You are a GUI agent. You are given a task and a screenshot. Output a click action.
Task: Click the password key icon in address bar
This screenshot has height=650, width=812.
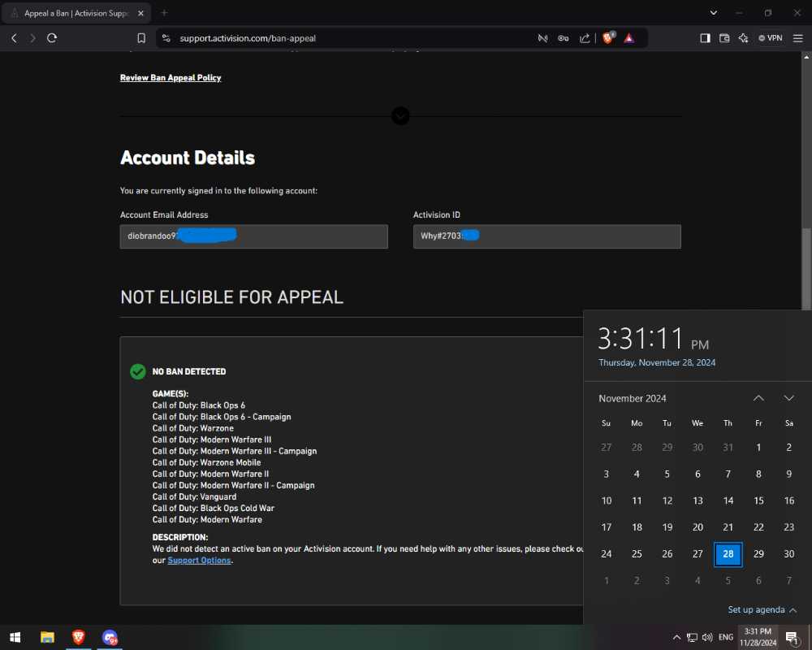coord(564,38)
